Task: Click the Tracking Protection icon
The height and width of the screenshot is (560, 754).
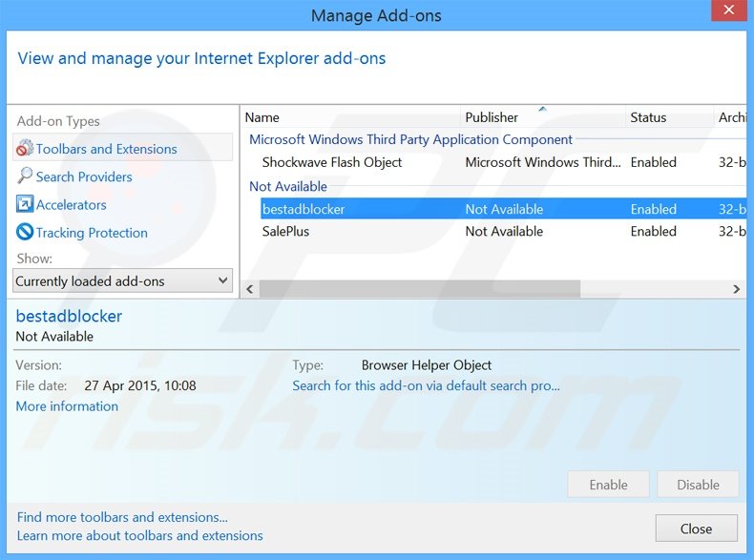Action: (25, 232)
